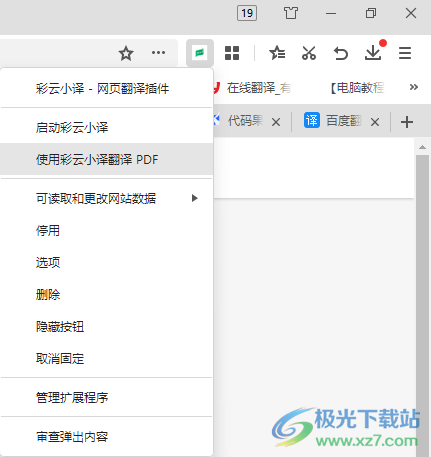Click the tab counter box showing 19
Viewport: 431px width, 457px height.
pyautogui.click(x=247, y=13)
